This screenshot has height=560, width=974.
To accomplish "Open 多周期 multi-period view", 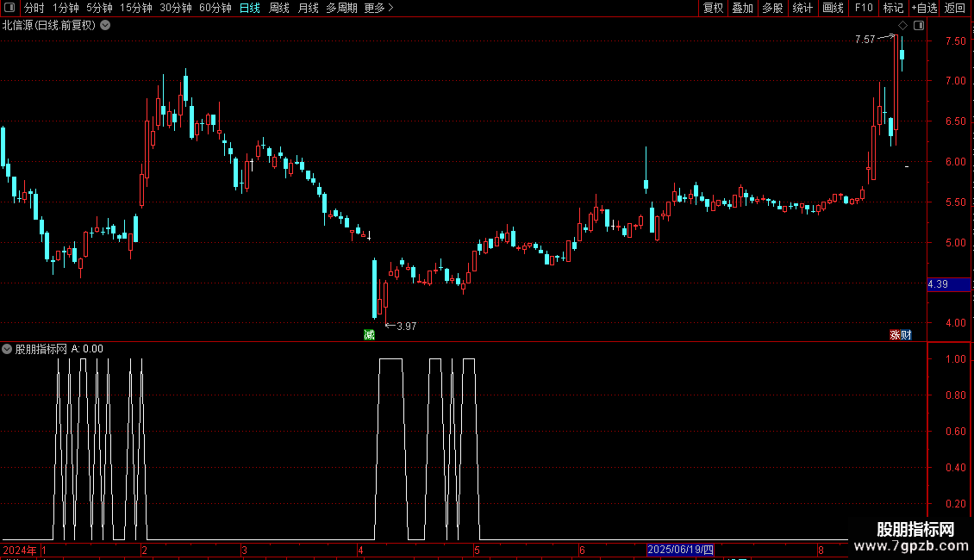I will (341, 8).
